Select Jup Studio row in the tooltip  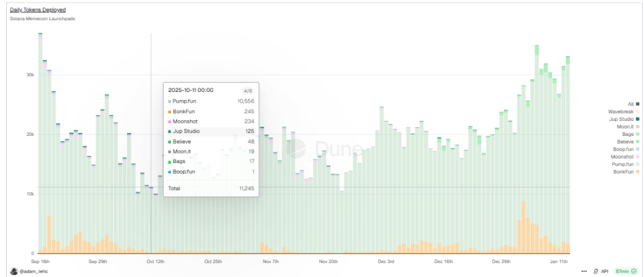211,132
